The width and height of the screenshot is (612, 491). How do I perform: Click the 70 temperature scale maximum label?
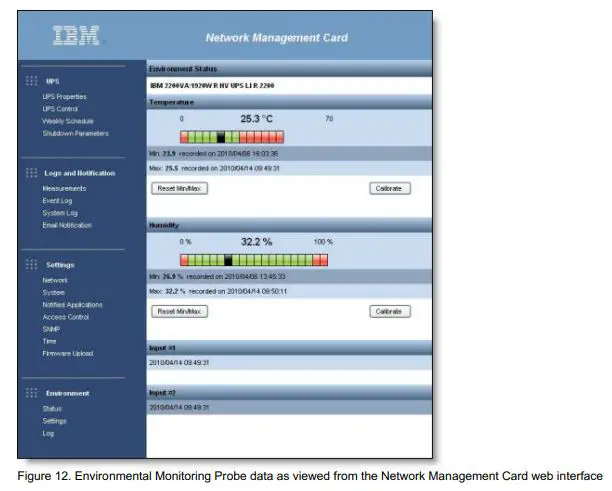329,119
